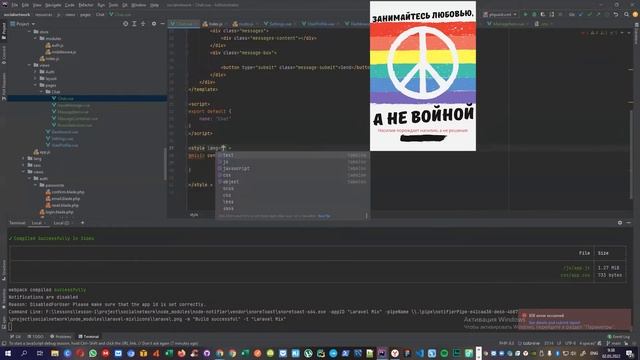Expand the Auth folder
This screenshot has width=640, height=360.
click(36, 72)
